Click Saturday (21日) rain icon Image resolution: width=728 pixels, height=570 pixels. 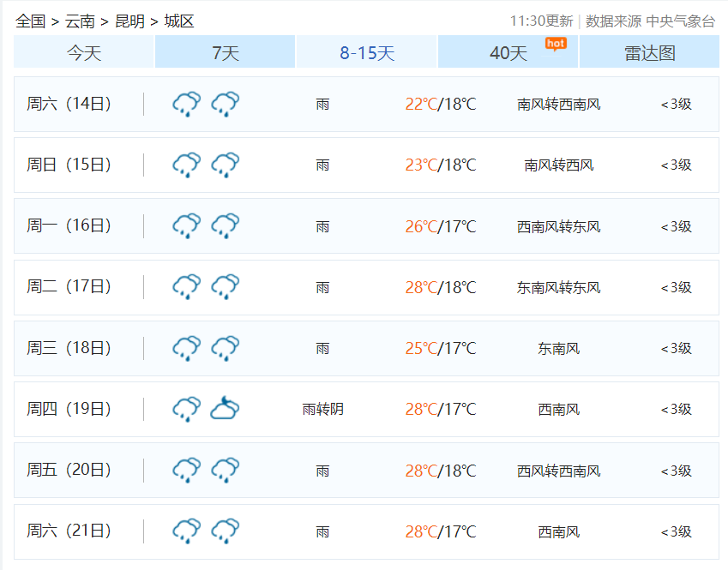click(x=187, y=531)
